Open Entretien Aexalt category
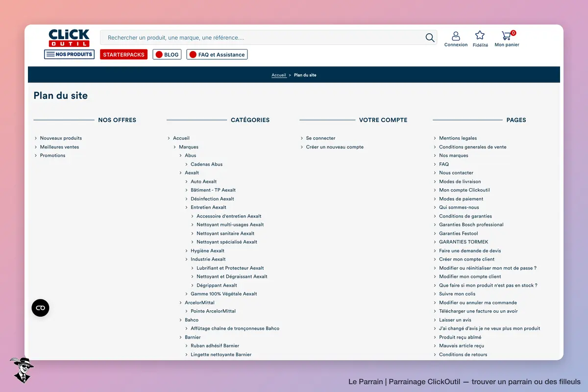This screenshot has height=392, width=588. 209,207
